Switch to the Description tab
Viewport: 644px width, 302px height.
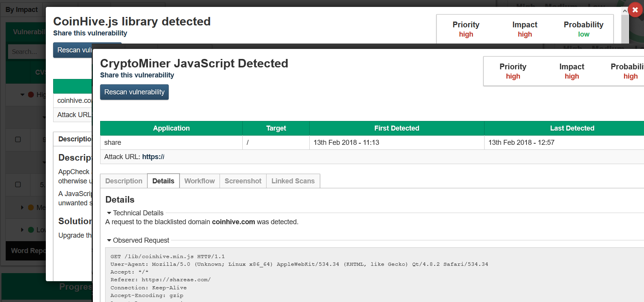pyautogui.click(x=124, y=181)
